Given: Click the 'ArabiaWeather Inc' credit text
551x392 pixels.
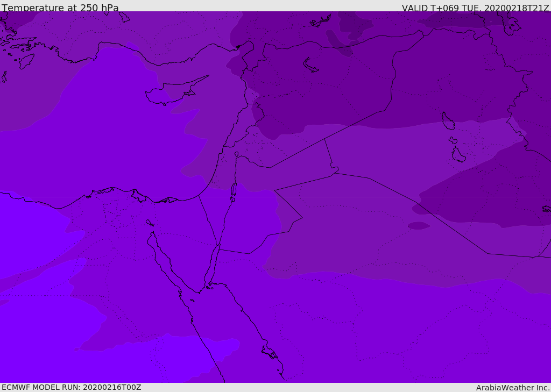Looking at the screenshot, I should (513, 388).
